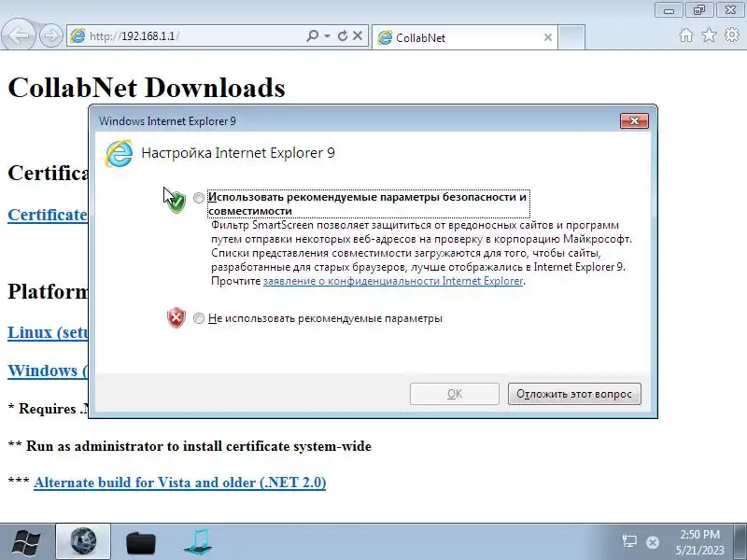The image size is (747, 560).
Task: Open Favorites with the star icon
Action: pos(709,35)
